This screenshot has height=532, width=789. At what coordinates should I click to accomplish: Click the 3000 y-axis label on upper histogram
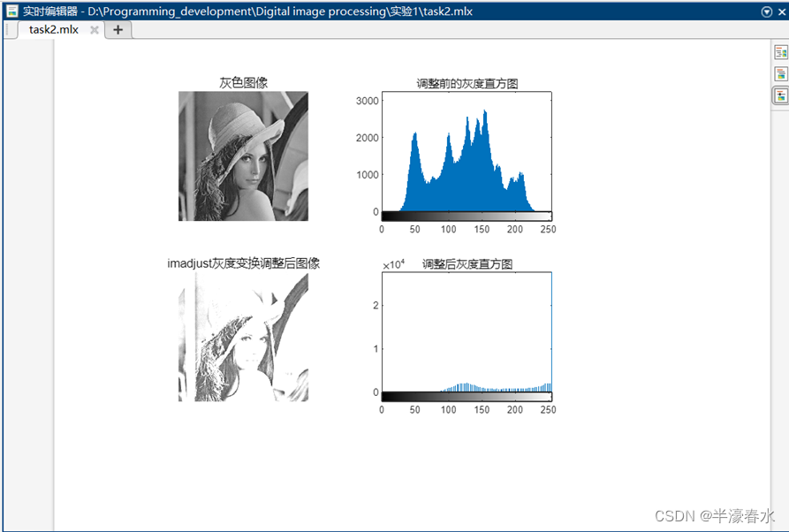368,101
